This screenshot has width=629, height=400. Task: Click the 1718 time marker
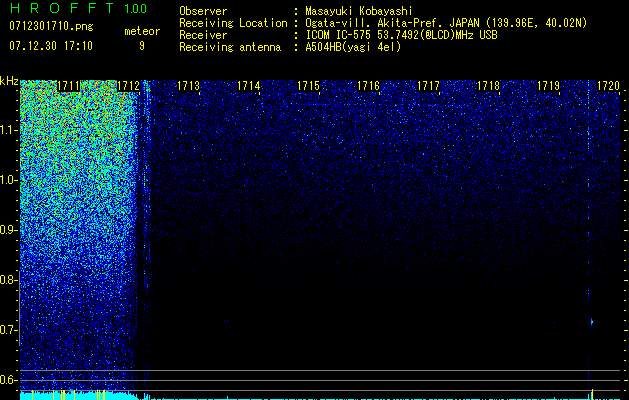tap(489, 86)
